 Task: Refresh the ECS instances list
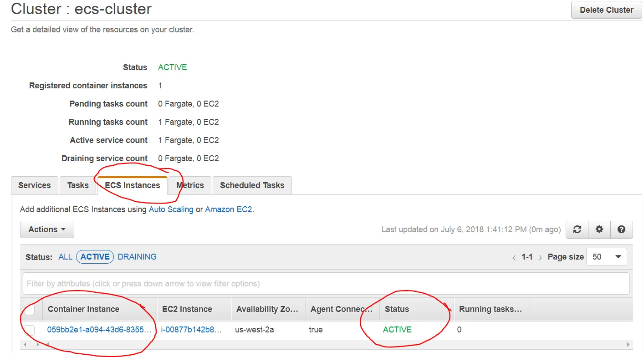[577, 229]
